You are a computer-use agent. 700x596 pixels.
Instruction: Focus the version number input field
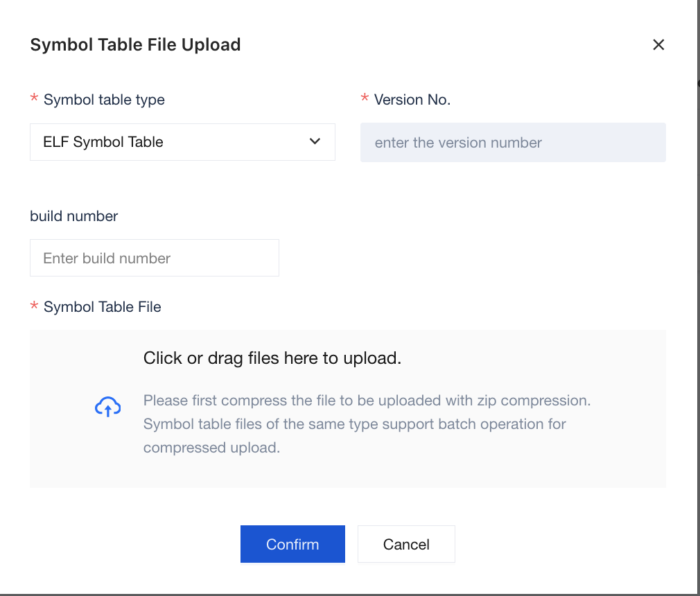pos(513,142)
